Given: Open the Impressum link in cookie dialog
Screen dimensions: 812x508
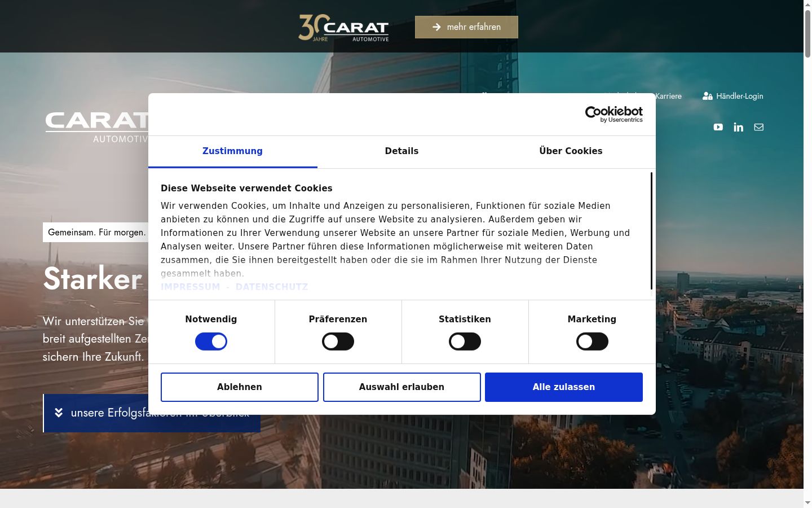Looking at the screenshot, I should tap(191, 287).
